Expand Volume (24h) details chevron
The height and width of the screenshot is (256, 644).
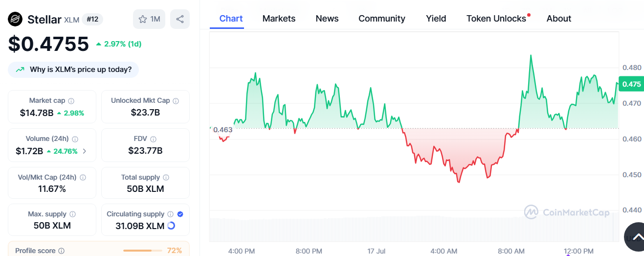pos(85,151)
